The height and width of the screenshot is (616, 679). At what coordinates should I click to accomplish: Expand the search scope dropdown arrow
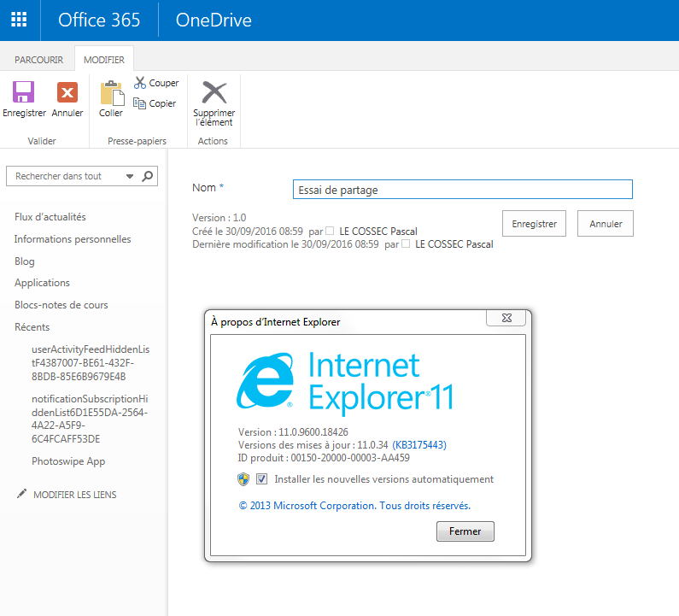pos(130,176)
